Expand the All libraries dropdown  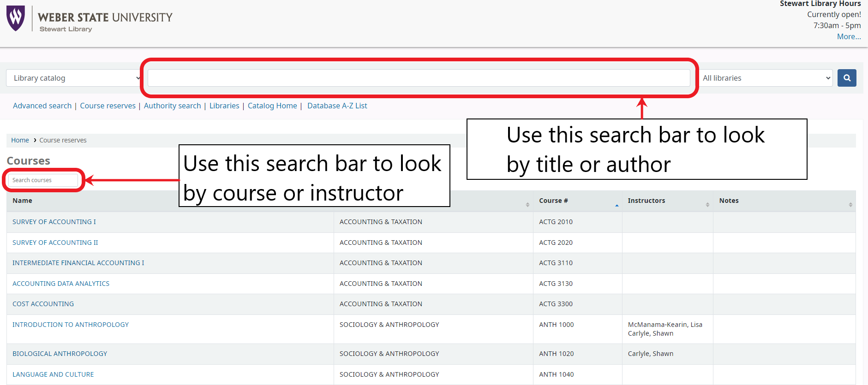pos(766,78)
